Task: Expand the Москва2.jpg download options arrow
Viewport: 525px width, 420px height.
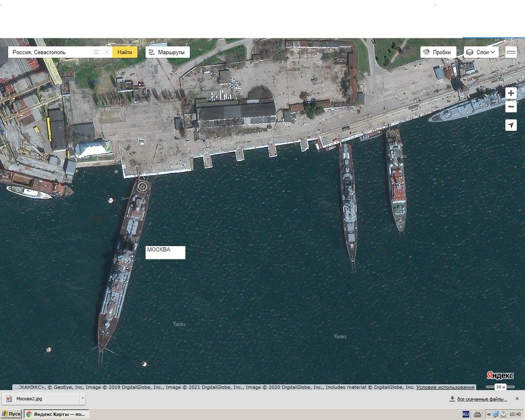Action: (x=83, y=398)
